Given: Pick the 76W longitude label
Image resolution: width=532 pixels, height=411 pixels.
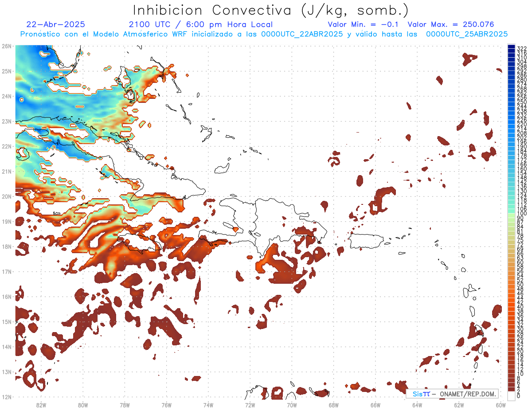Looking at the screenshot, I should click(x=167, y=405).
